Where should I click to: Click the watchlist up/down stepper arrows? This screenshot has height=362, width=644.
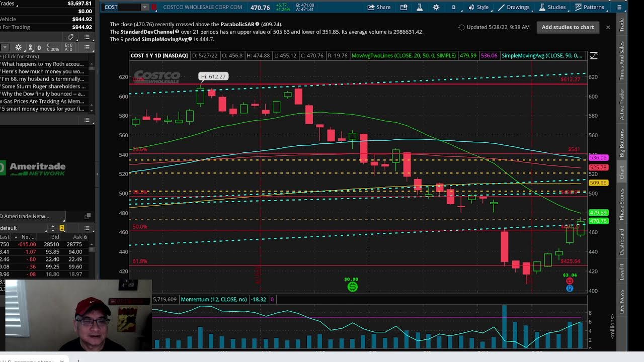53,228
